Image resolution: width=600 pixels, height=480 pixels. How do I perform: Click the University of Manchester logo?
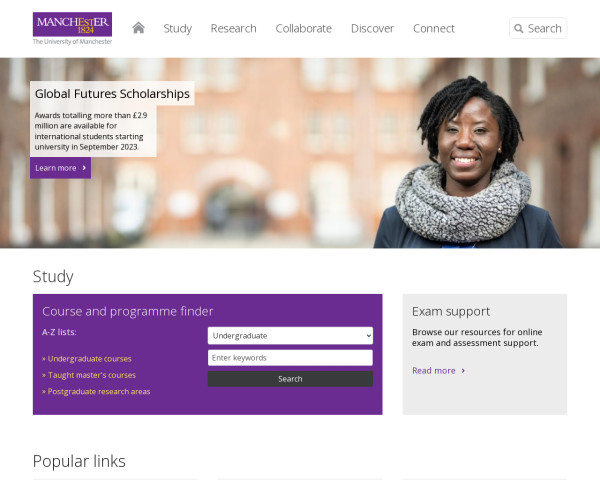coord(72,29)
